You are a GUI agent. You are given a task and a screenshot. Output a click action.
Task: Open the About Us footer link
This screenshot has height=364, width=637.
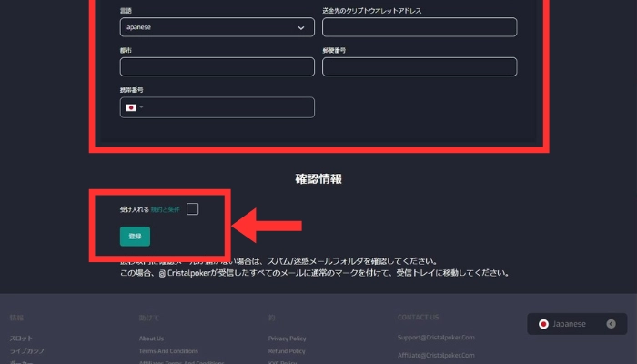click(x=151, y=339)
